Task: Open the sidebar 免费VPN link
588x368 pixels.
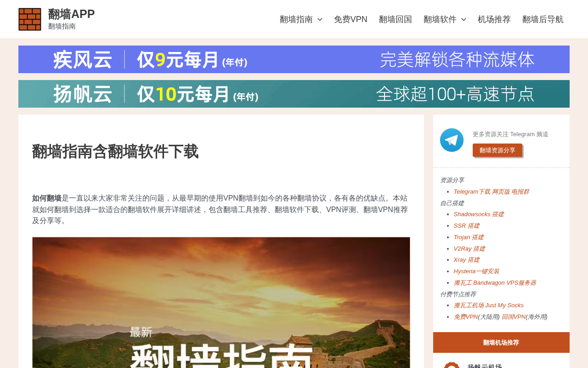Action: pyautogui.click(x=466, y=317)
